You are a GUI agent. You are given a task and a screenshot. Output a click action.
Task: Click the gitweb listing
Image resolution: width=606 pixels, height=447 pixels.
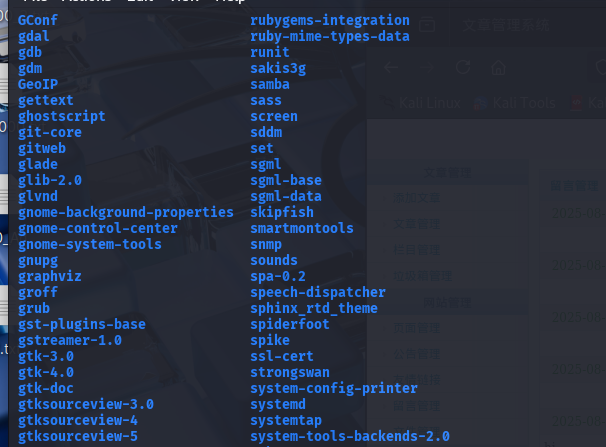click(x=42, y=148)
